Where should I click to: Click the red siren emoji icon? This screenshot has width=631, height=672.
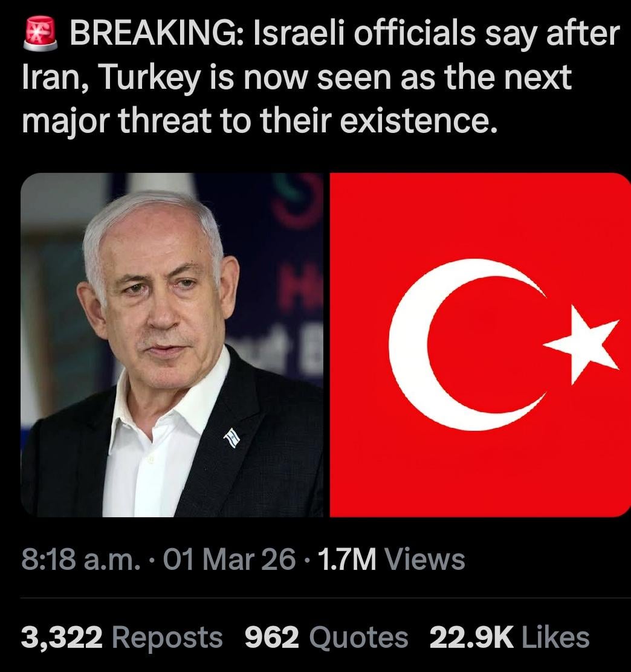tap(40, 33)
